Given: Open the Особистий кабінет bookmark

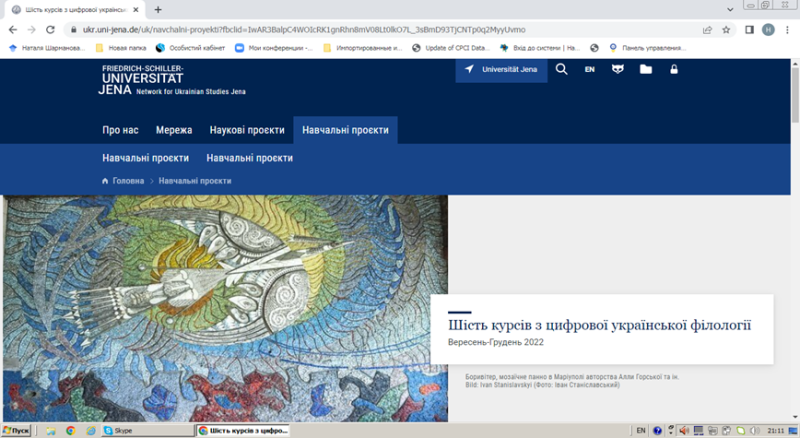Looking at the screenshot, I should coord(190,48).
